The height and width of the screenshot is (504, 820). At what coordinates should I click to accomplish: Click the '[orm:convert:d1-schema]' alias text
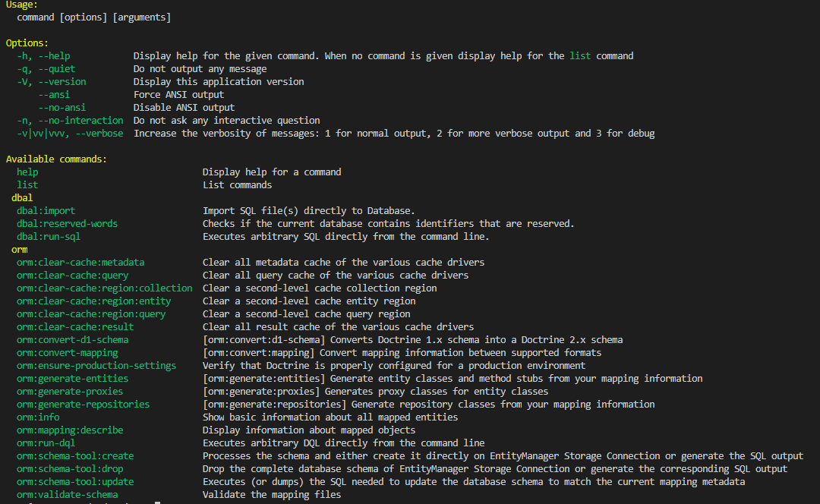(x=263, y=340)
